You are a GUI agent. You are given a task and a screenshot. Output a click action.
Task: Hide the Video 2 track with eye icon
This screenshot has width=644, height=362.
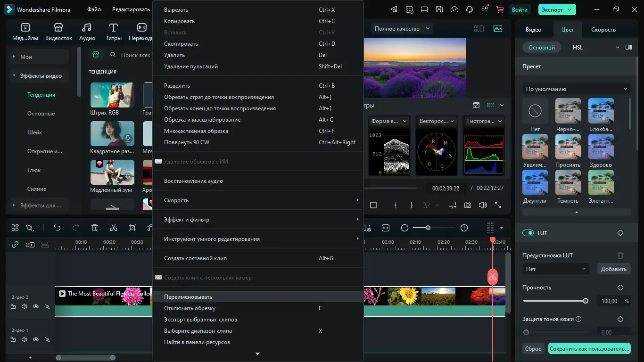[x=36, y=306]
